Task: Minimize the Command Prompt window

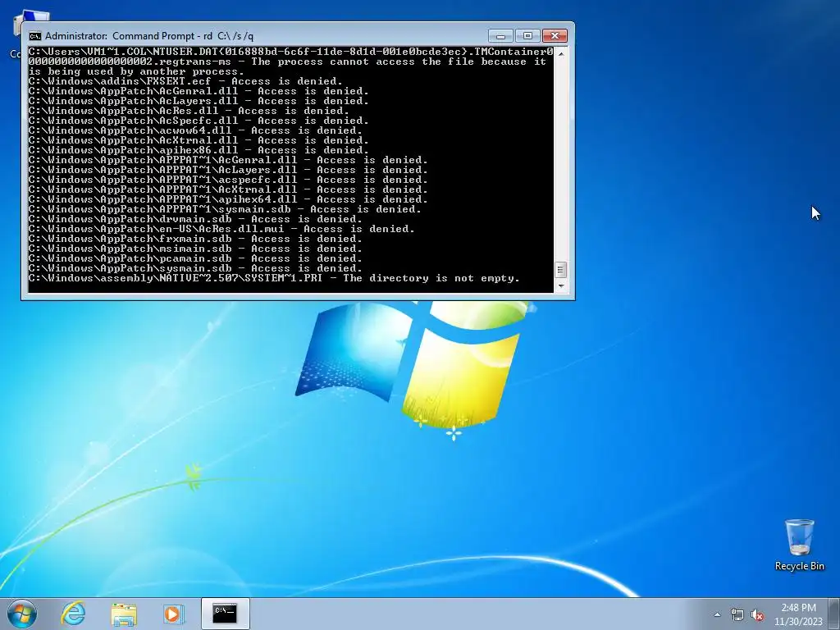Action: coord(501,36)
